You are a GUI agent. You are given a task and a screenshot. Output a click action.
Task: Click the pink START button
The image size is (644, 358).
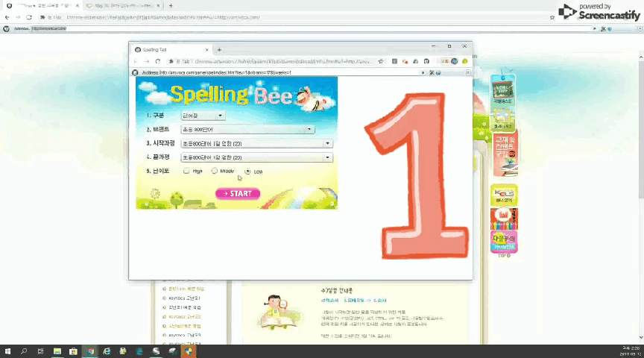238,194
